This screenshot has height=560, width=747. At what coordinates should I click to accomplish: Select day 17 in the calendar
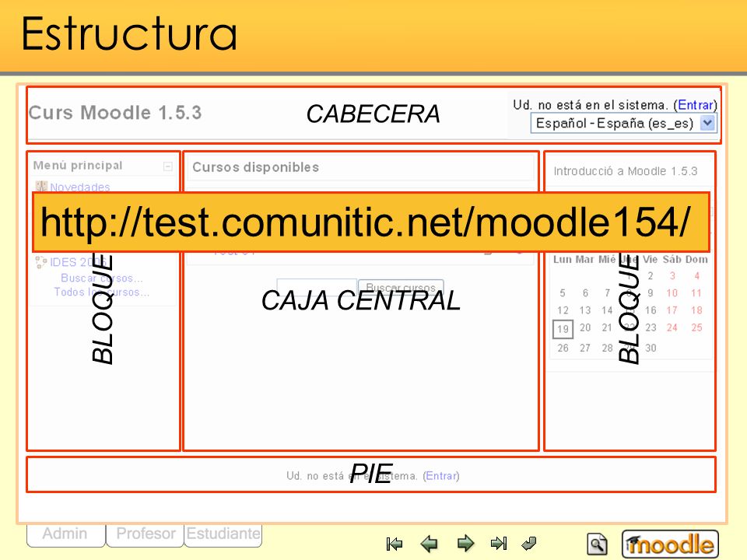coord(672,310)
